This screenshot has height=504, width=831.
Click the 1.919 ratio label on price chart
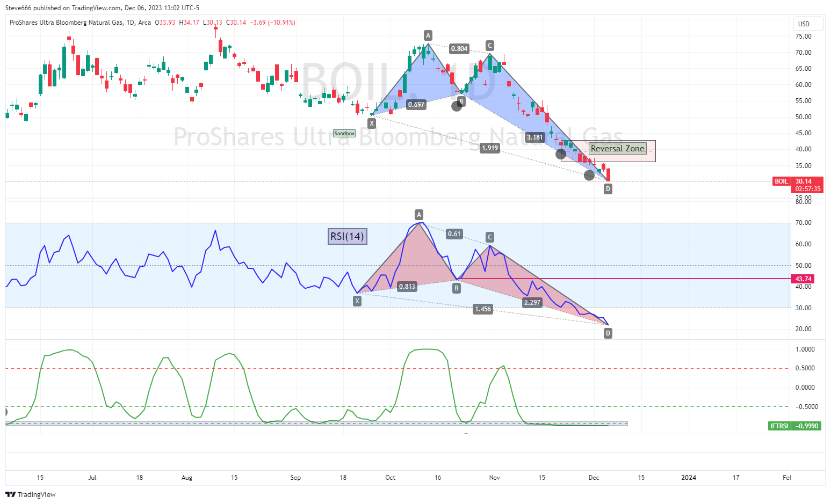click(490, 148)
